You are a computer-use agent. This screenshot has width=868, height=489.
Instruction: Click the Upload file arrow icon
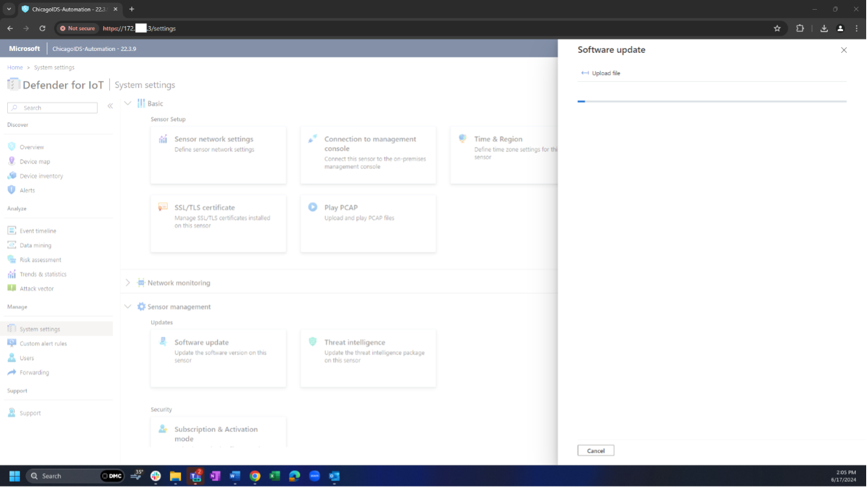click(585, 73)
